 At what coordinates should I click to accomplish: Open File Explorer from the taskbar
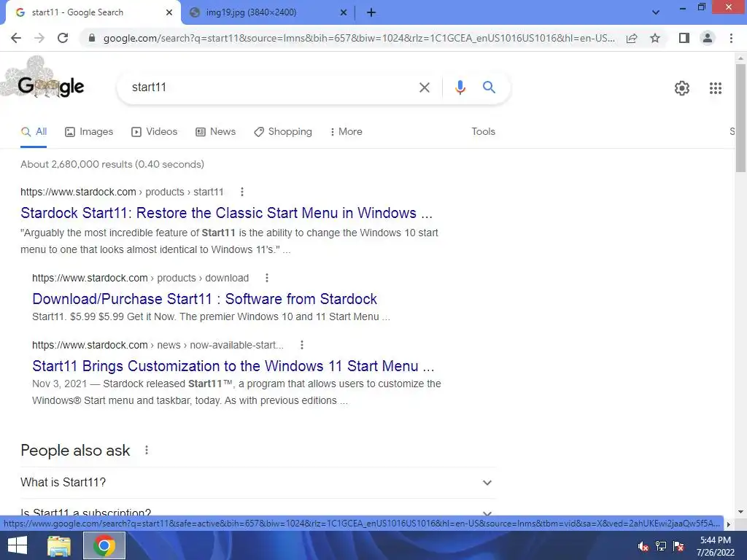pyautogui.click(x=59, y=545)
